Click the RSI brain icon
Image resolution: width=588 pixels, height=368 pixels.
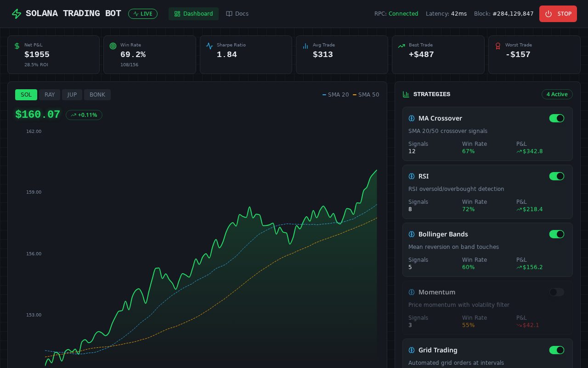412,176
